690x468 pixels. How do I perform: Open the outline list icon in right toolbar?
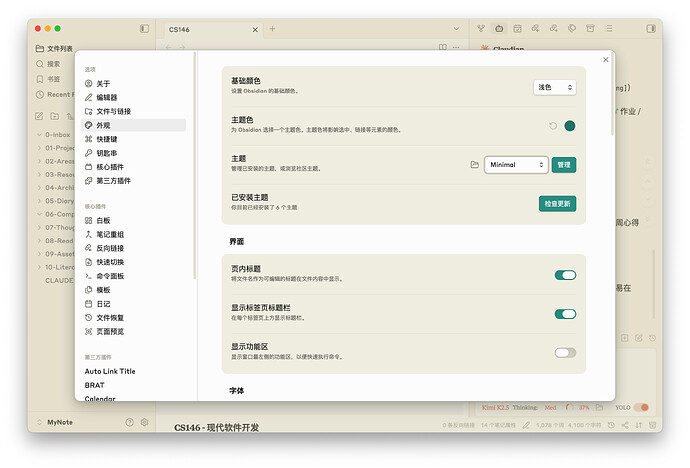coord(609,29)
